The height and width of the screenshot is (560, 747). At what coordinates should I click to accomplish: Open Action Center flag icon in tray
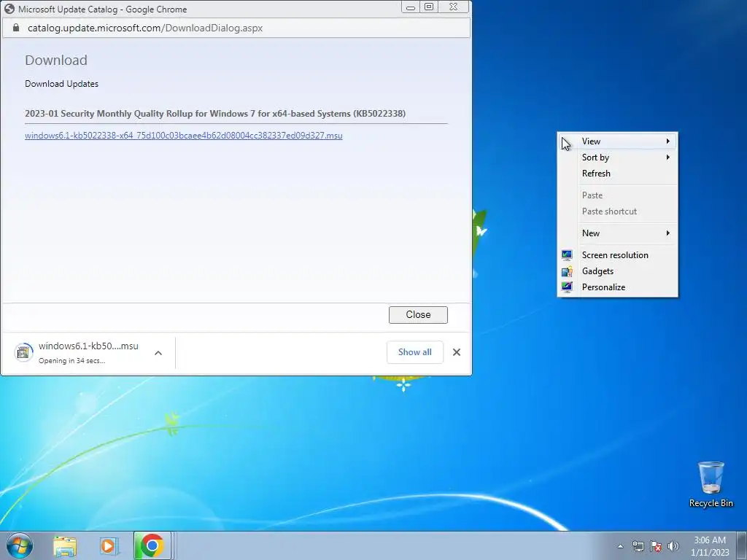[x=656, y=546]
